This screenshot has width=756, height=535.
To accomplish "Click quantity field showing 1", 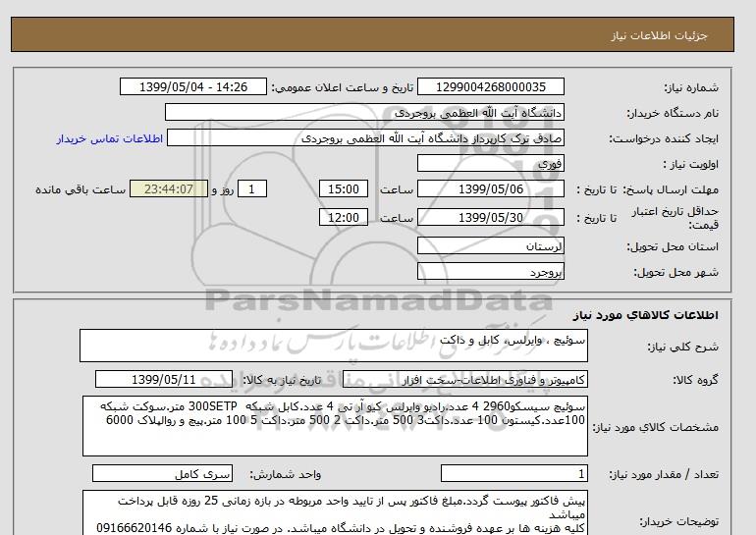I will pyautogui.click(x=514, y=474).
